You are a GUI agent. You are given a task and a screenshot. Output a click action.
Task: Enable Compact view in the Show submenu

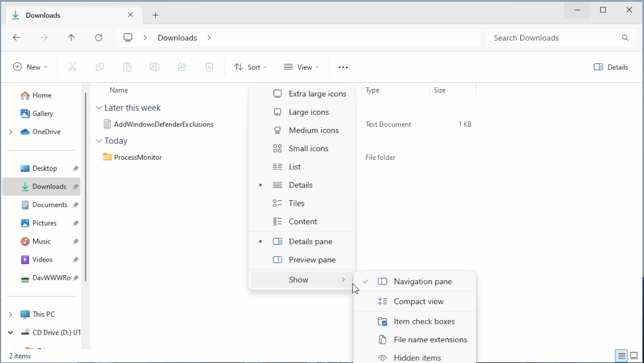coord(419,301)
